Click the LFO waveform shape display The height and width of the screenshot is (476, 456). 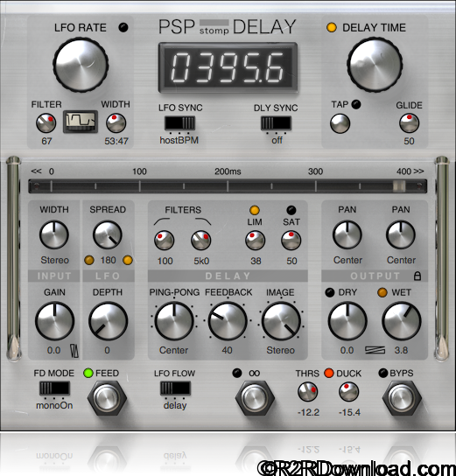click(x=81, y=122)
